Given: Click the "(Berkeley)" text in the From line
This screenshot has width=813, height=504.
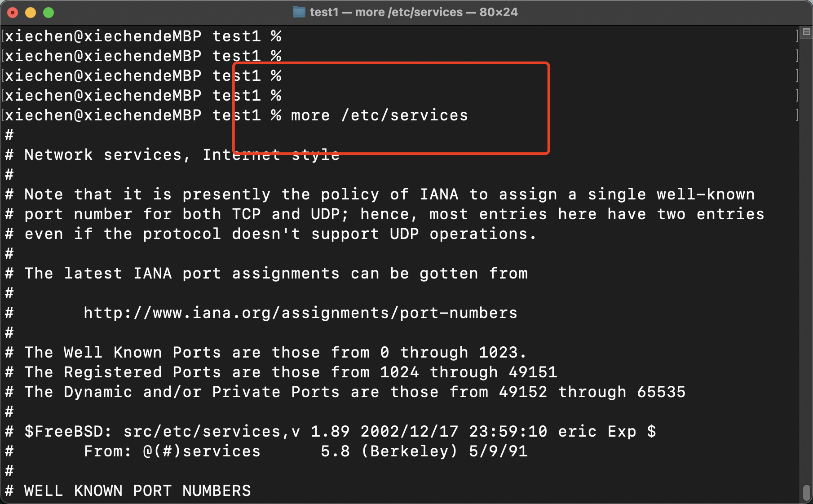Looking at the screenshot, I should (x=409, y=451).
